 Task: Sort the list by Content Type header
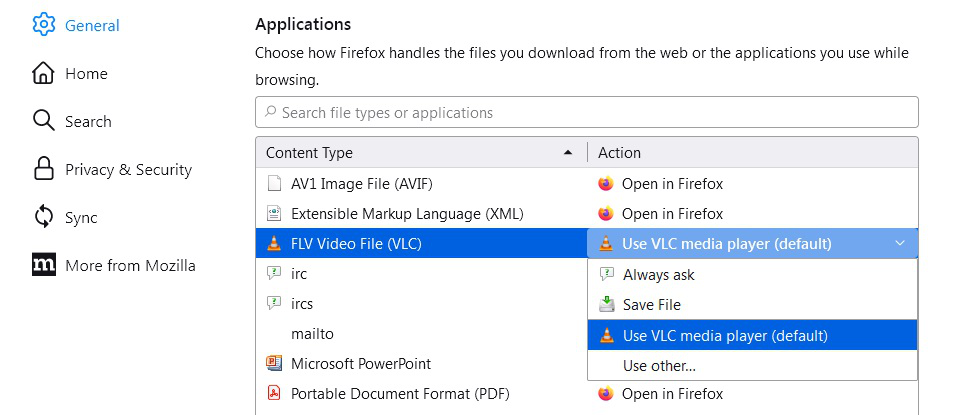tap(421, 152)
